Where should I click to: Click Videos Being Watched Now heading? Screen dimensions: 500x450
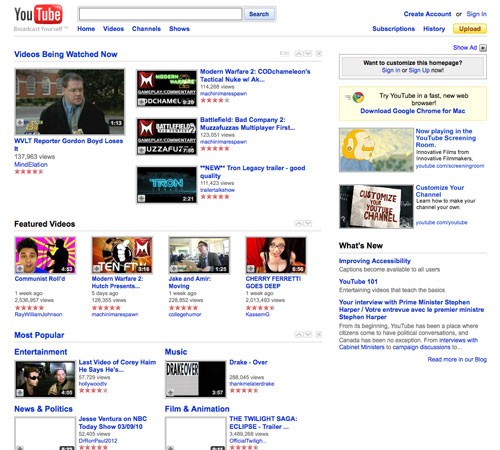tap(66, 54)
